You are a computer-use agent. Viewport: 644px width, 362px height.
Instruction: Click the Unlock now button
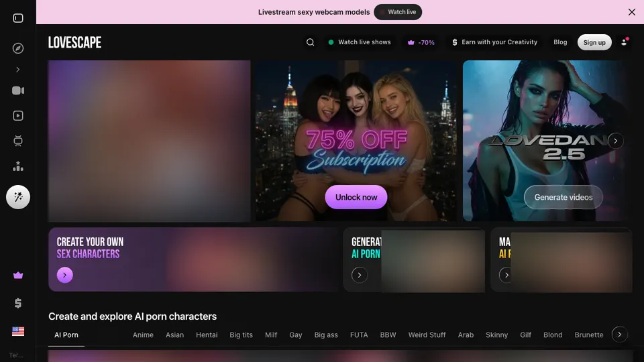(356, 197)
